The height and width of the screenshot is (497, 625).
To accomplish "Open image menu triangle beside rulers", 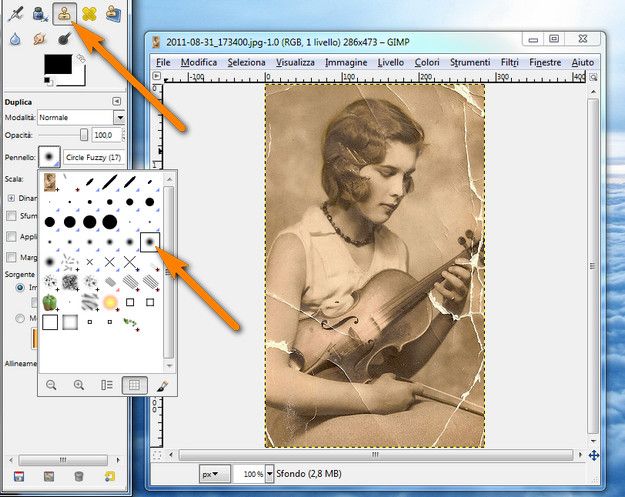I will [156, 76].
